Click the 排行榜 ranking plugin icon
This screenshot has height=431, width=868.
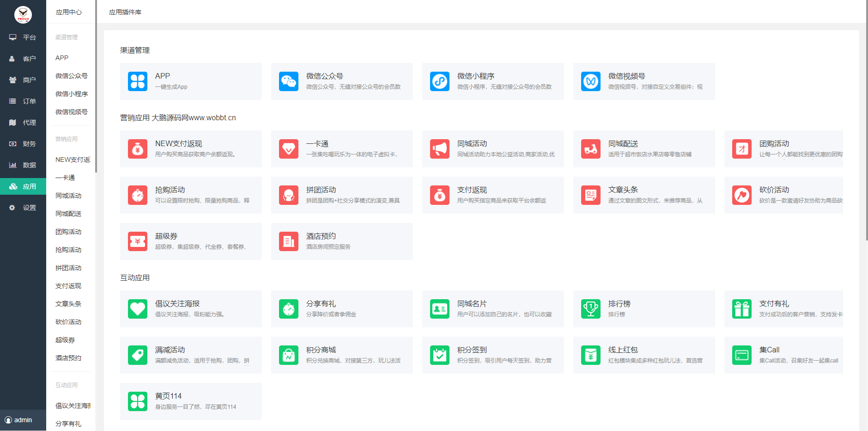click(590, 309)
